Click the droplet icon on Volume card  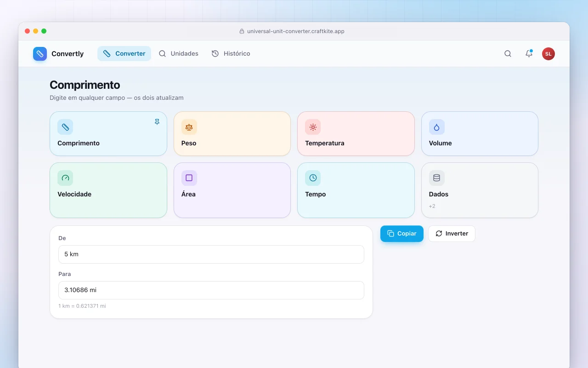tap(437, 127)
